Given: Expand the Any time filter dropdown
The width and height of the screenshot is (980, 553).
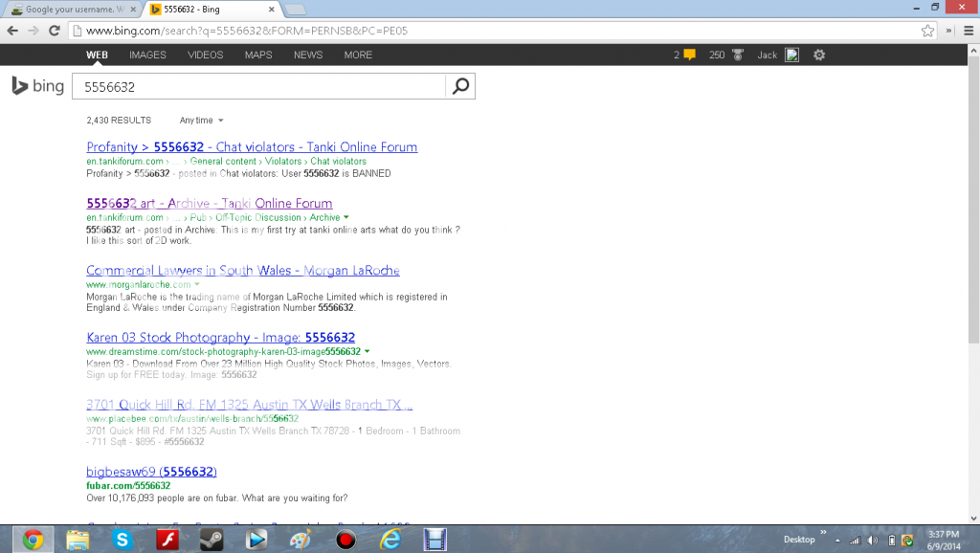Looking at the screenshot, I should (201, 121).
